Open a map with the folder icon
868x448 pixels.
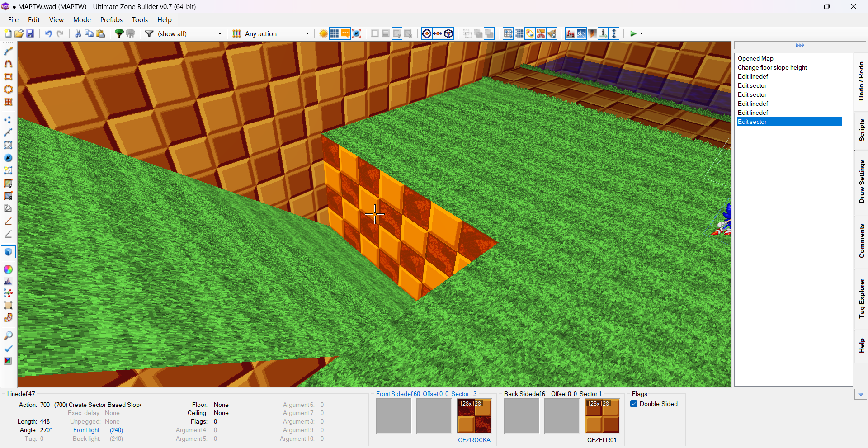(x=19, y=33)
